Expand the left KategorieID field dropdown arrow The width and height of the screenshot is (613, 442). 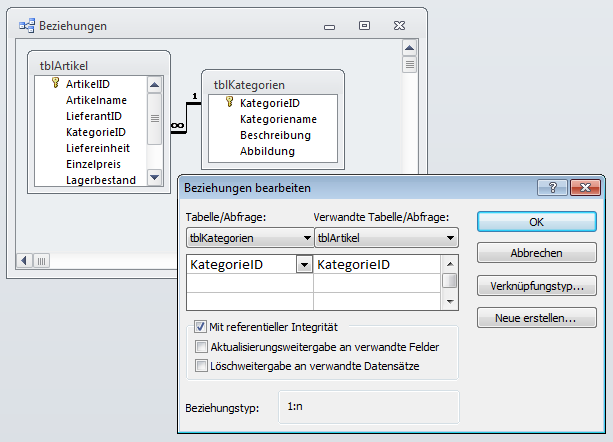[303, 265]
